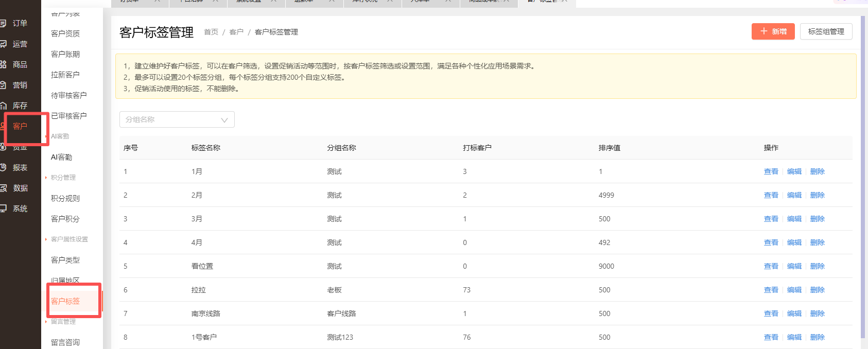Open 客户积分 in the submenu
The width and height of the screenshot is (868, 349).
tap(65, 219)
